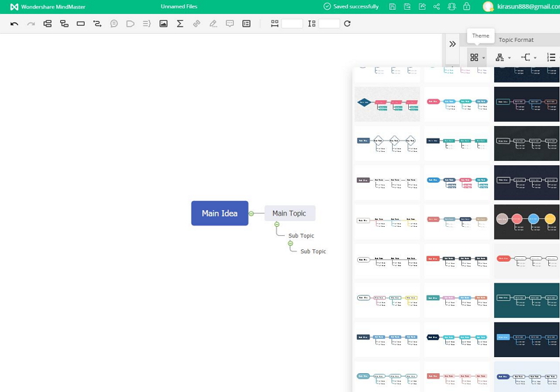
Task: Open the Theme dropdown
Action: pyautogui.click(x=477, y=57)
